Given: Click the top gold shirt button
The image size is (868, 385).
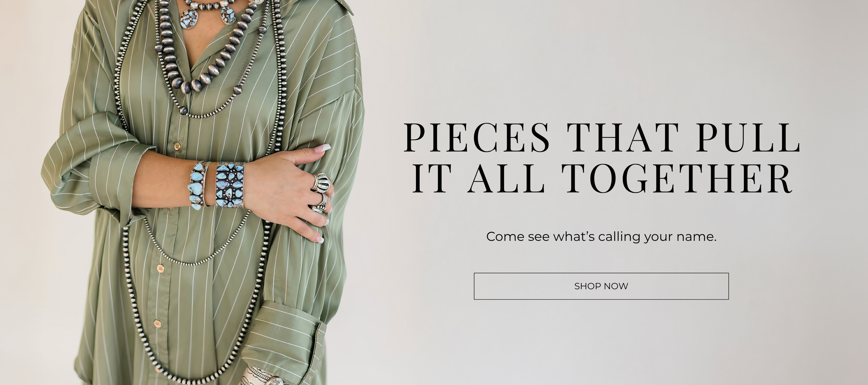Looking at the screenshot, I should pos(177,146).
